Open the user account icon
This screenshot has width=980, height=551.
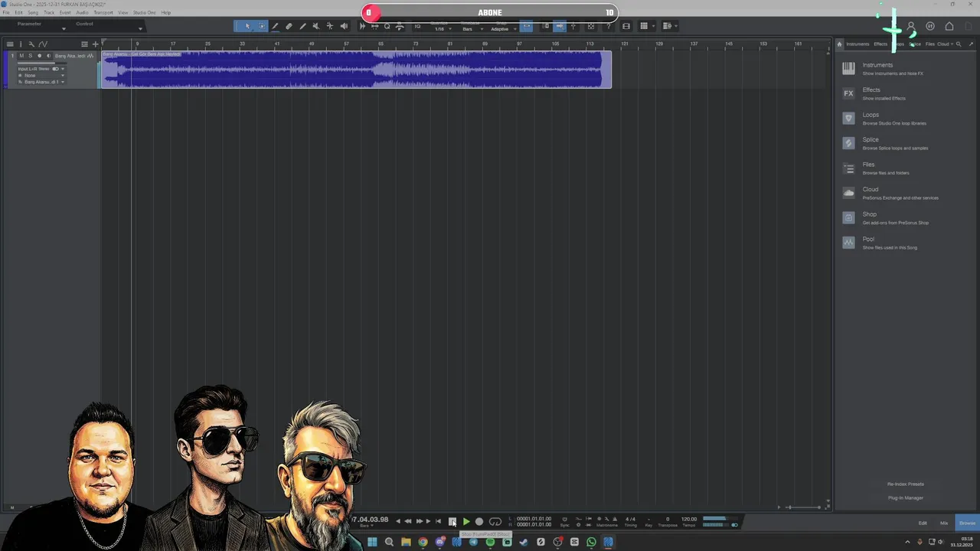tap(911, 26)
